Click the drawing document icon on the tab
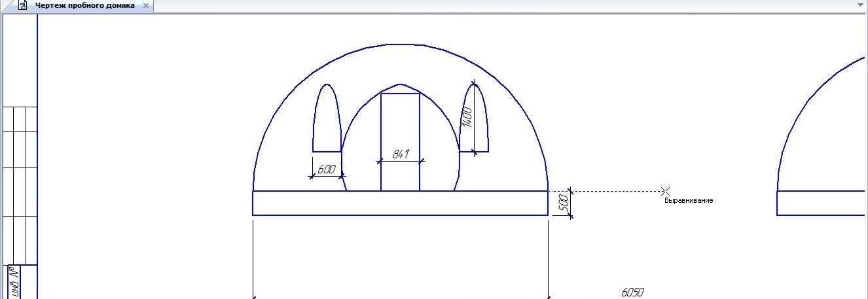Image resolution: width=868 pixels, height=299 pixels. pyautogui.click(x=23, y=5)
